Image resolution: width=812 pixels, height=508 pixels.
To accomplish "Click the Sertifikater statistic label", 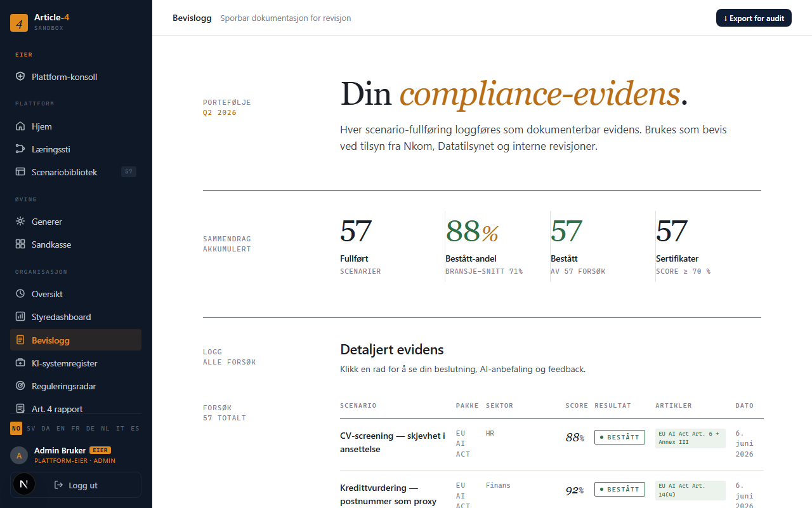I will tap(677, 258).
